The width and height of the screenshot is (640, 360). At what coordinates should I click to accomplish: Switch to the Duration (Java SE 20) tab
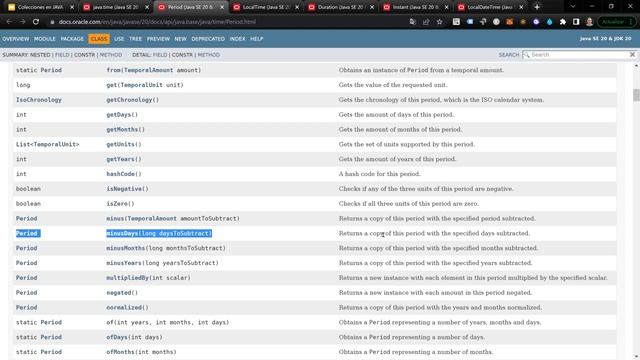pyautogui.click(x=340, y=7)
